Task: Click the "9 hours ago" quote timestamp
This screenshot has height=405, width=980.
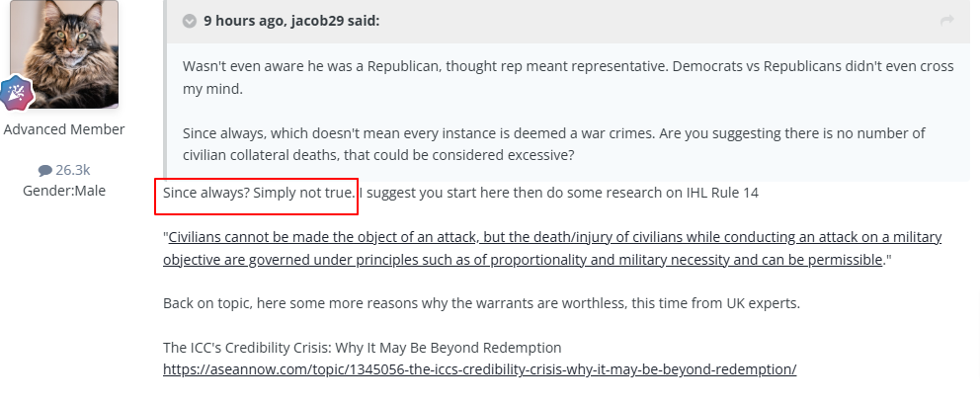Action: pos(242,21)
